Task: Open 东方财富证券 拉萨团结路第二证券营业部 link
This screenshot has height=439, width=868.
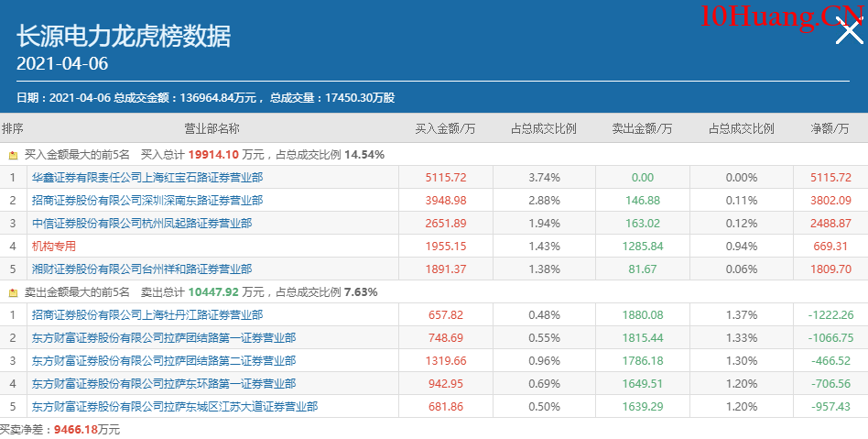Action: tap(164, 361)
